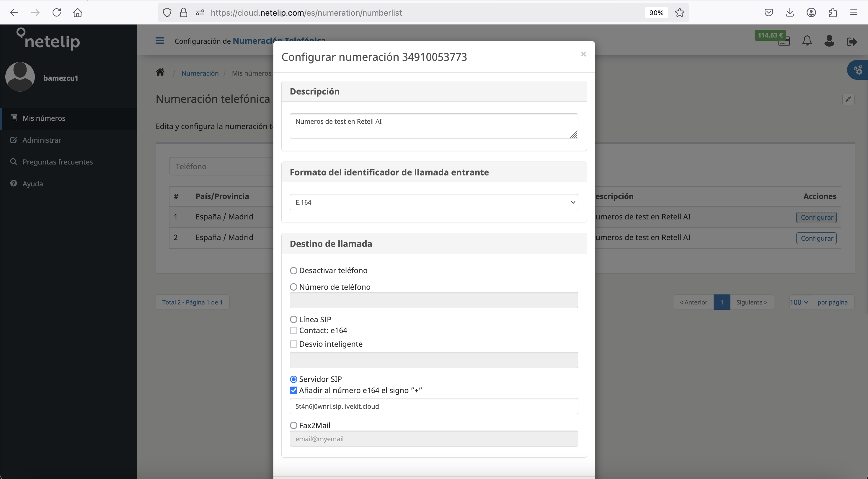Open the notifications bell

pyautogui.click(x=807, y=41)
